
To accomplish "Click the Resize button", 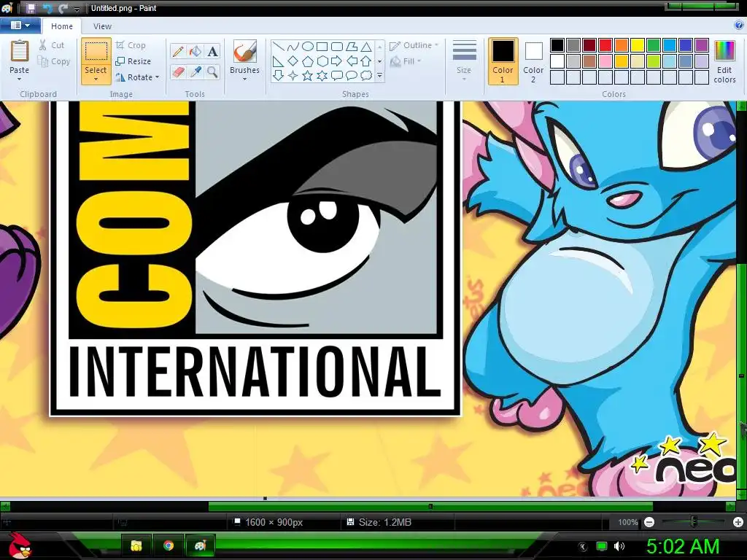I will [133, 61].
